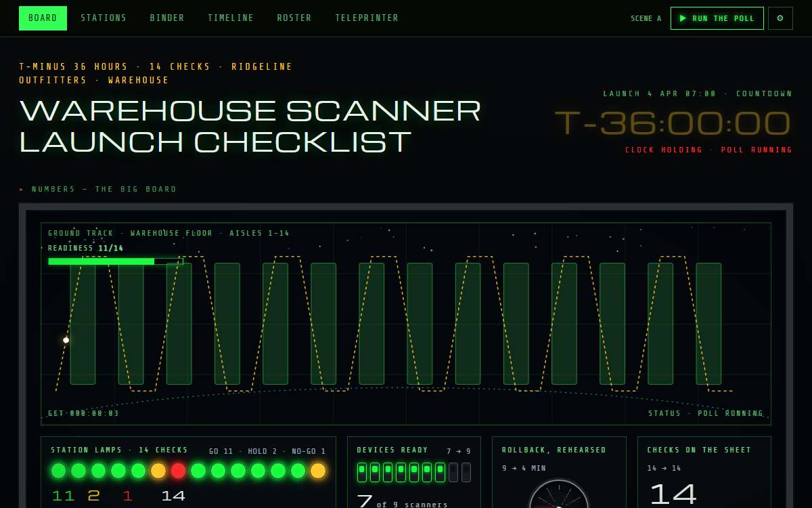Click the 'Rollback, Rehearsed' heading

554,450
